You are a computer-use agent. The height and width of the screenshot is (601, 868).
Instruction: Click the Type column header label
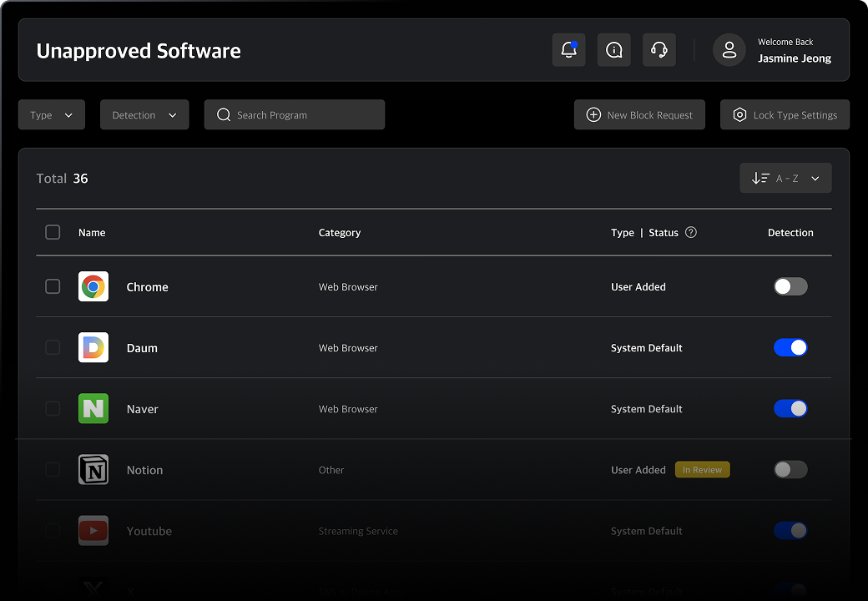(x=623, y=232)
